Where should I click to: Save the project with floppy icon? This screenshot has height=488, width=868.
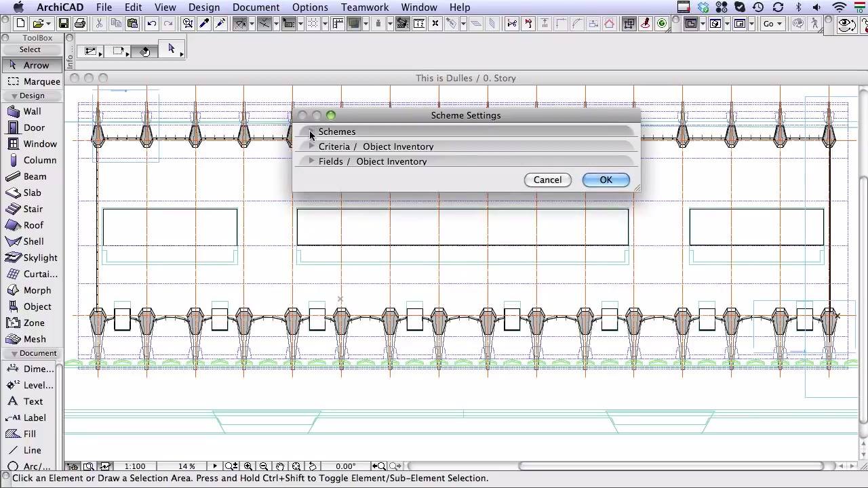tap(64, 24)
